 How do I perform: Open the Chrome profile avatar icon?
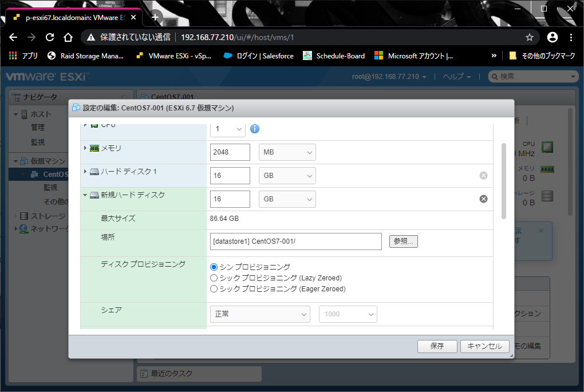pyautogui.click(x=553, y=37)
